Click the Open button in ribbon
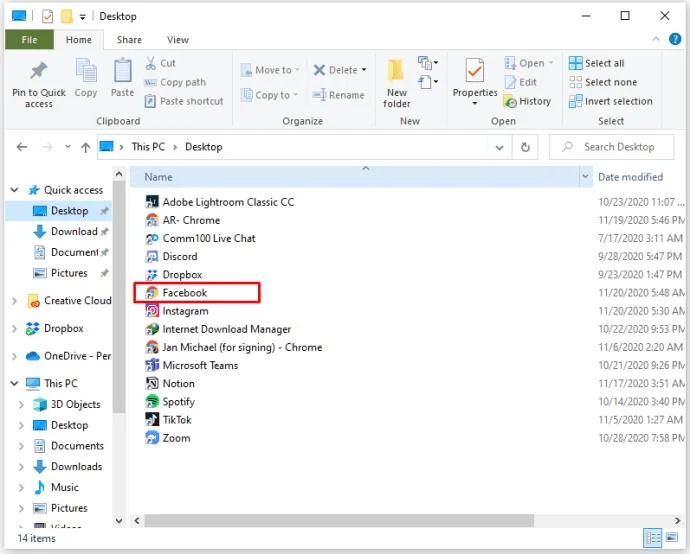690x554 pixels. [529, 63]
